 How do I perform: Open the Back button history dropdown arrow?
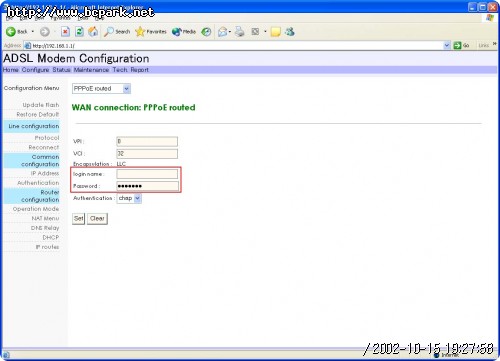pos(33,32)
